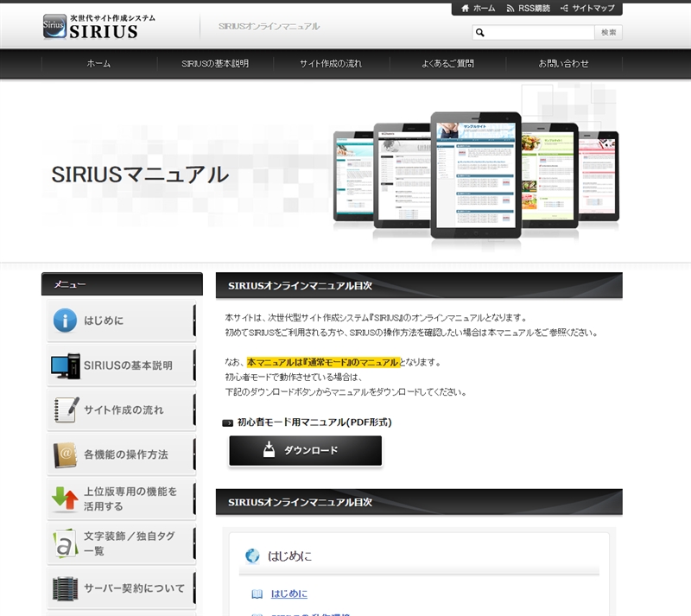Click the computer icon beside SIRIUSの基本説明
691x616 pixels.
coord(65,365)
